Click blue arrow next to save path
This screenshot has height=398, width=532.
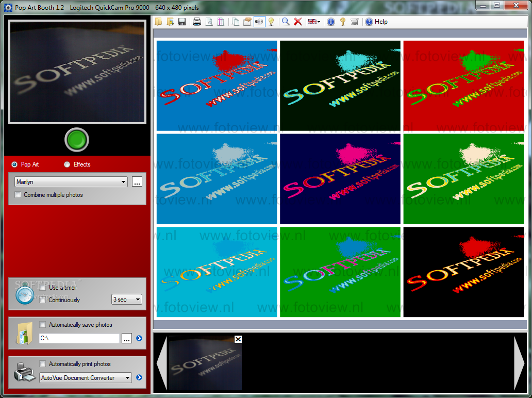pos(139,338)
